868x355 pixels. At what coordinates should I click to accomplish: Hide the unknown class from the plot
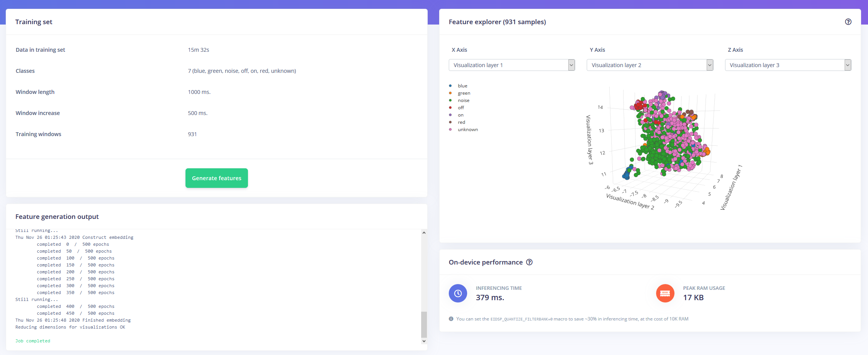pyautogui.click(x=468, y=130)
